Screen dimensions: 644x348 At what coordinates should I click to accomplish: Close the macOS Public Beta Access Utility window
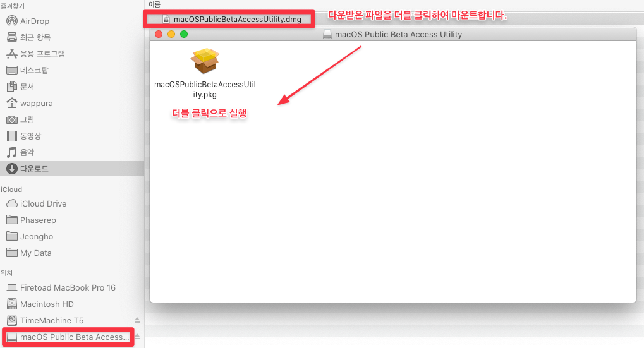[x=159, y=34]
